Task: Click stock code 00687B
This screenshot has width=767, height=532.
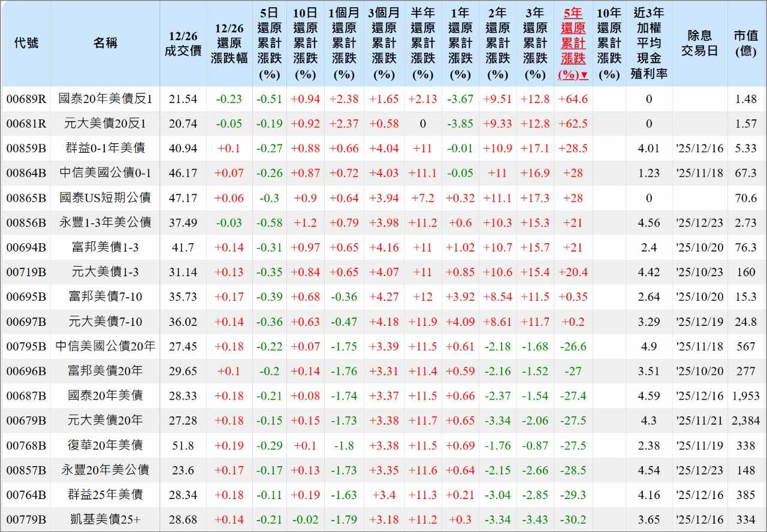Action: point(26,396)
